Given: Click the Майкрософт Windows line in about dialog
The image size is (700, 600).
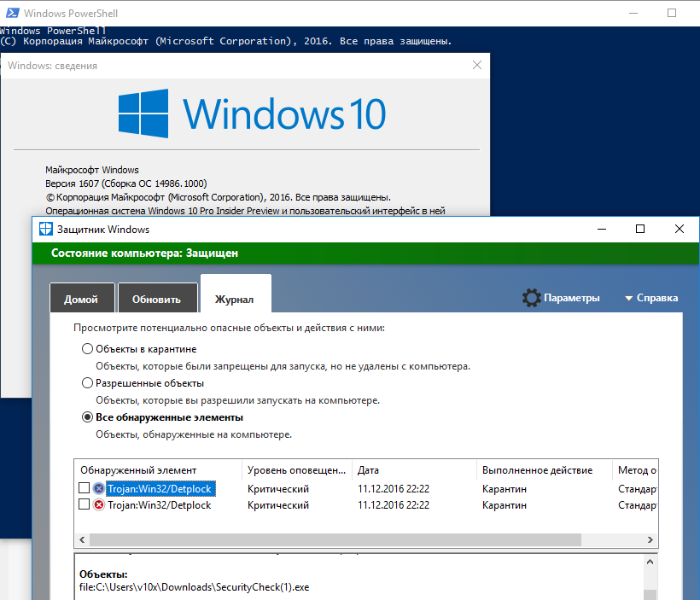Looking at the screenshot, I should pos(92,170).
